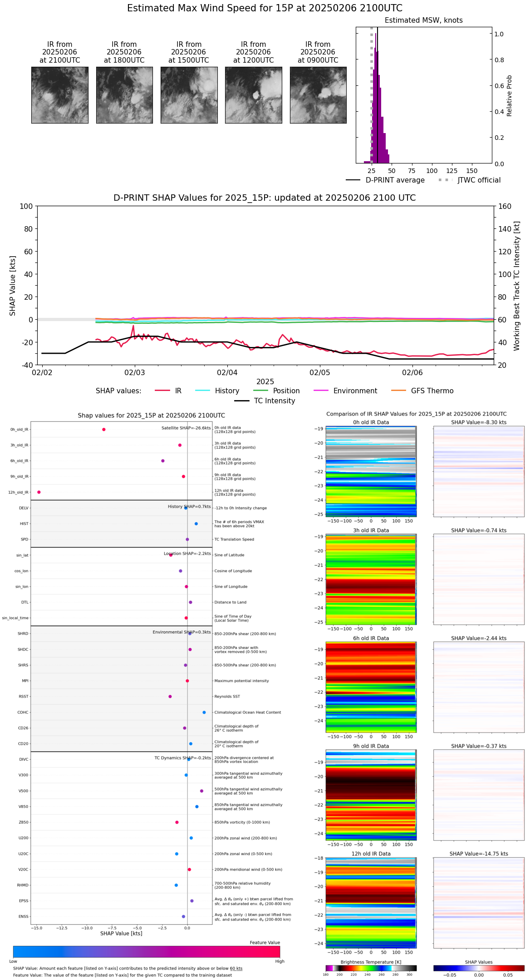Click the Feature Value gradient colorbar
Image resolution: width=530 pixels, height=980 pixels.
(146, 951)
